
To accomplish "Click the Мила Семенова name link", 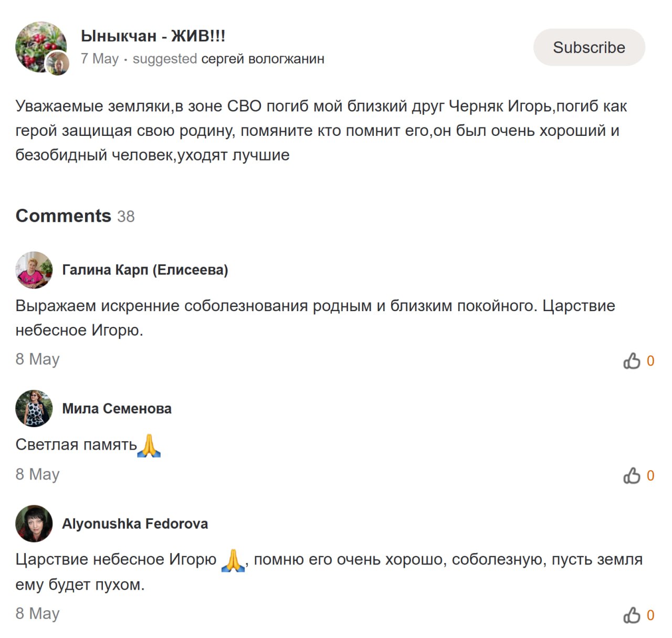I will (117, 409).
